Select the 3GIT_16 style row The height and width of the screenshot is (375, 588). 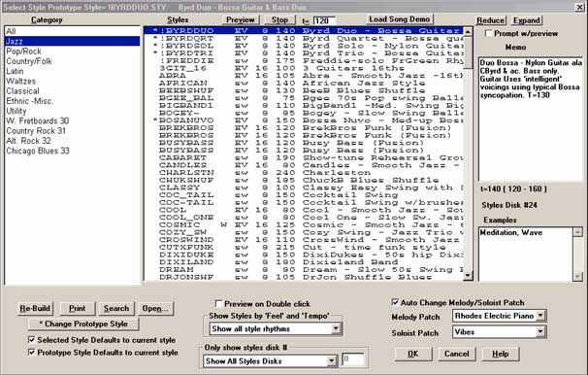(x=304, y=68)
